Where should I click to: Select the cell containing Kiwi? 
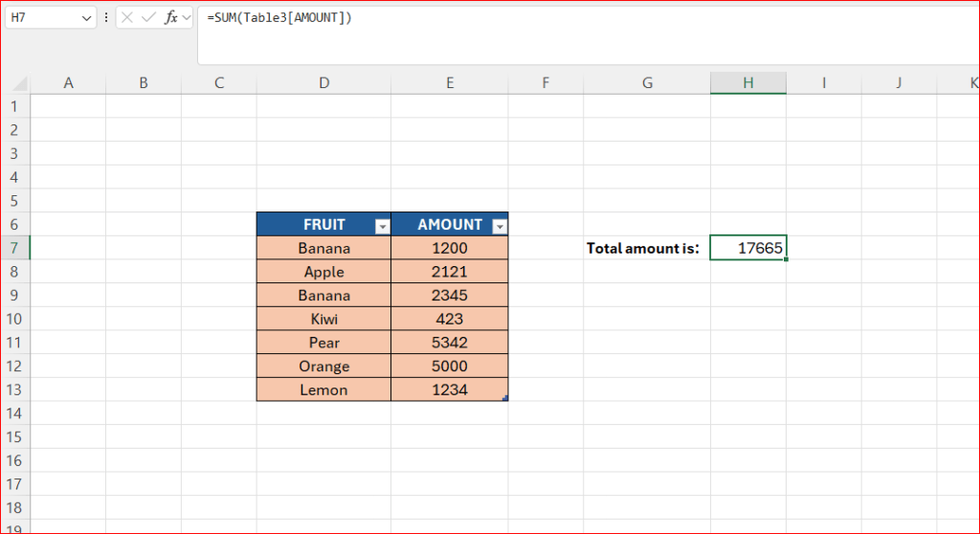(323, 319)
